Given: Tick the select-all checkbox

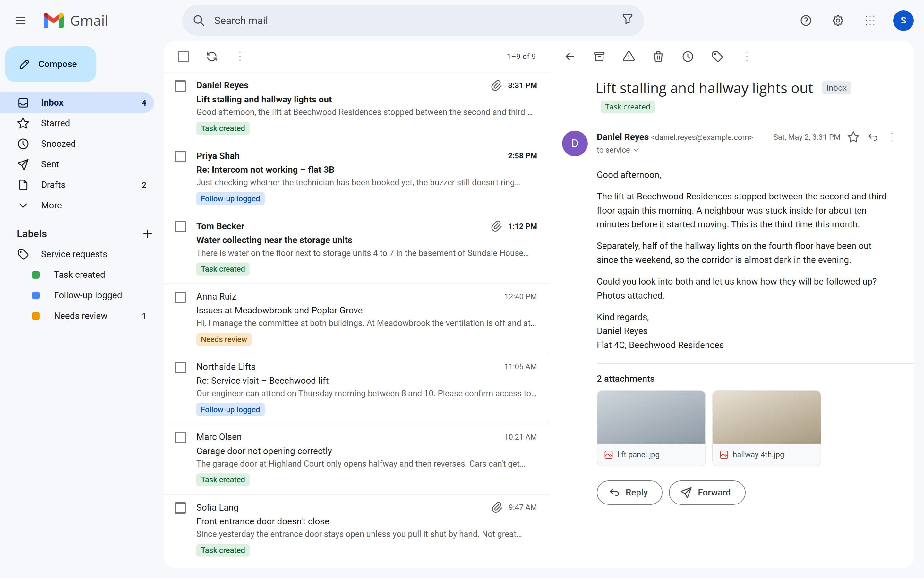Looking at the screenshot, I should (183, 57).
